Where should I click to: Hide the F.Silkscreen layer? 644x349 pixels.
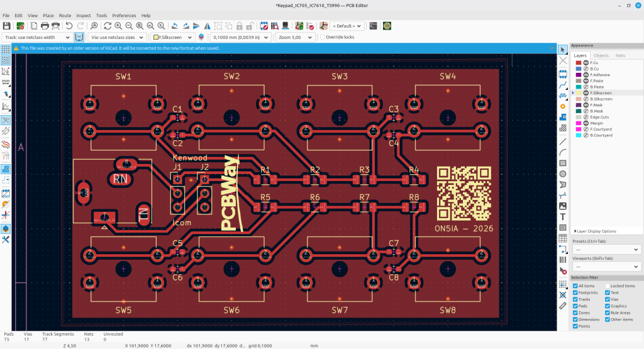point(586,93)
